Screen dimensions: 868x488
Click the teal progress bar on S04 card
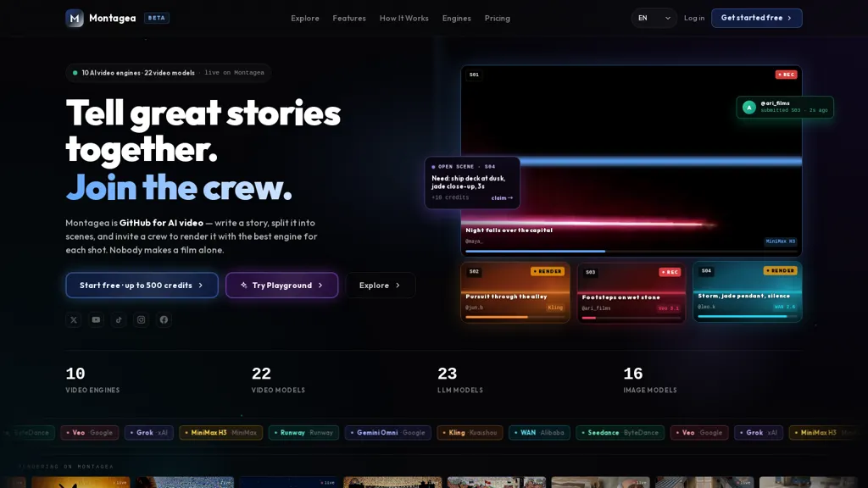[x=748, y=317]
